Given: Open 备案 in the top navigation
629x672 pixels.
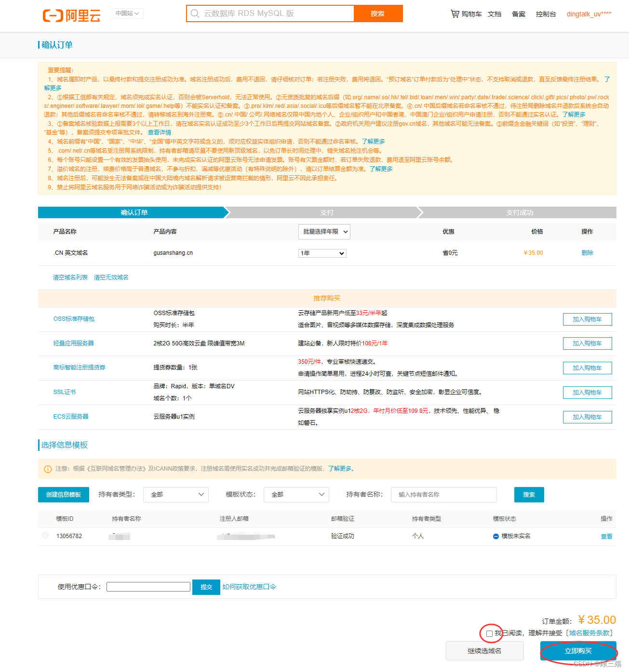Looking at the screenshot, I should tap(519, 14).
